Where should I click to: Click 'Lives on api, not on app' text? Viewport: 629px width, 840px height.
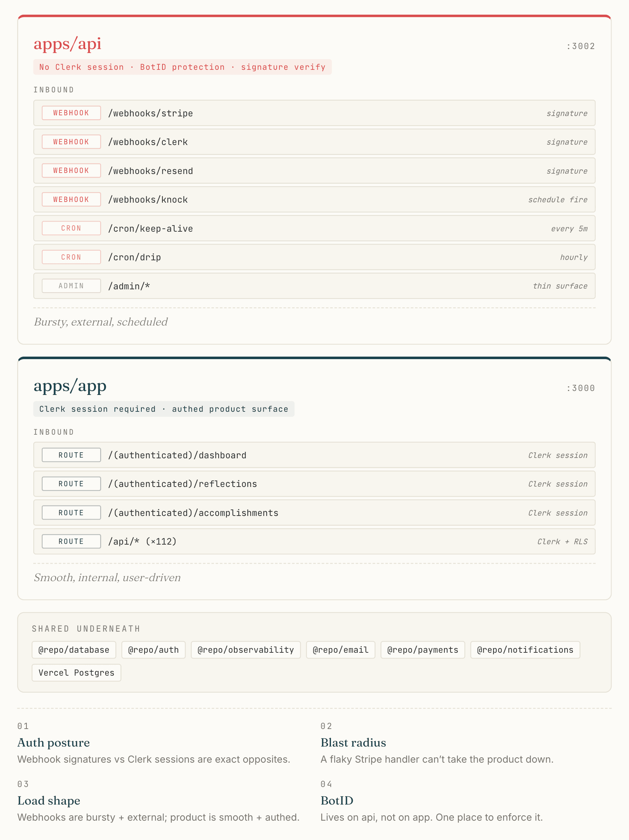click(432, 817)
